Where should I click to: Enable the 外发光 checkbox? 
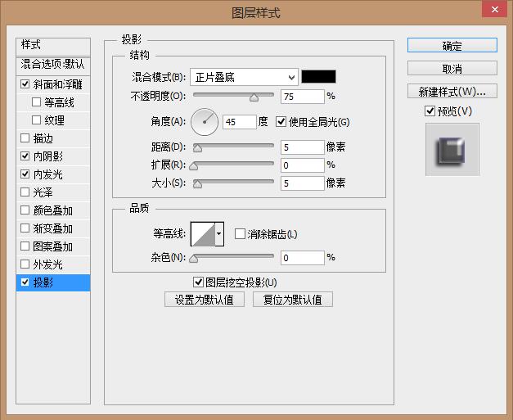(x=25, y=264)
